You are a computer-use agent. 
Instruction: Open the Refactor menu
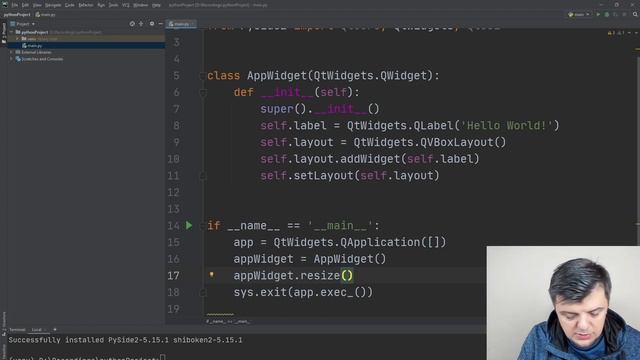click(86, 5)
